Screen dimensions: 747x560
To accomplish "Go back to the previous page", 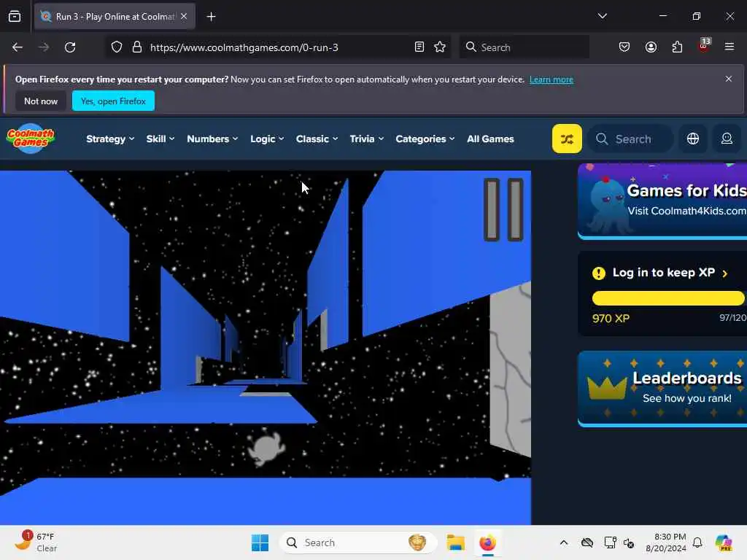I will 18,47.
